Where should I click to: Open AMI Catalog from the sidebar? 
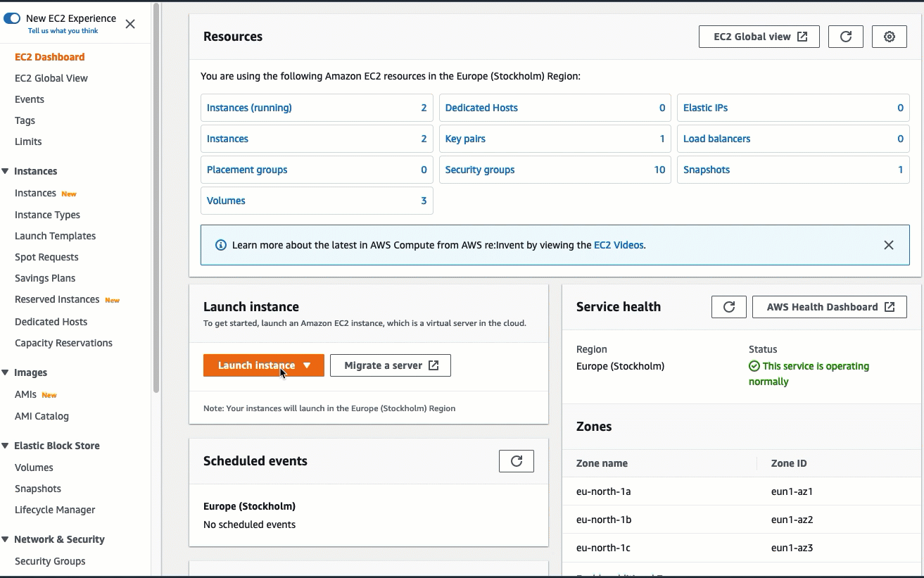pos(41,416)
